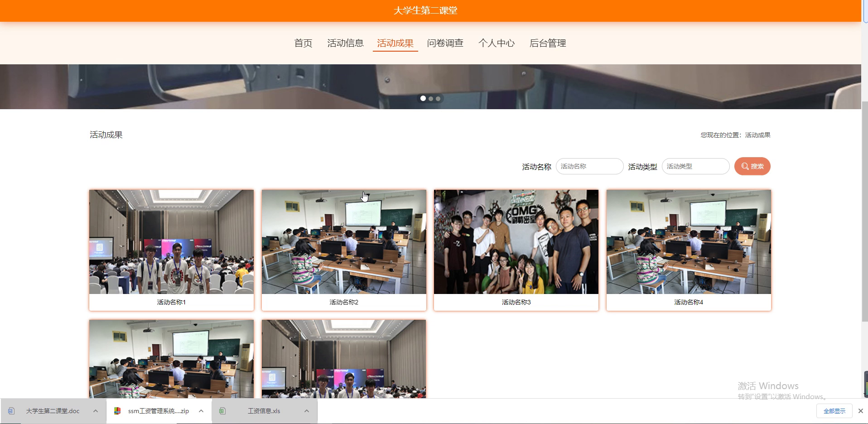868x424 pixels.
Task: Open the second-row conference hall thumbnail
Action: pyautogui.click(x=344, y=359)
